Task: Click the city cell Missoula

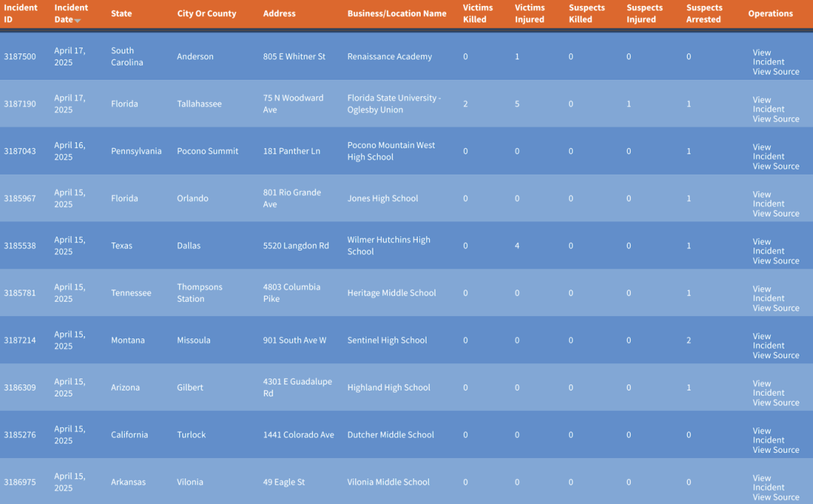Action: [193, 340]
